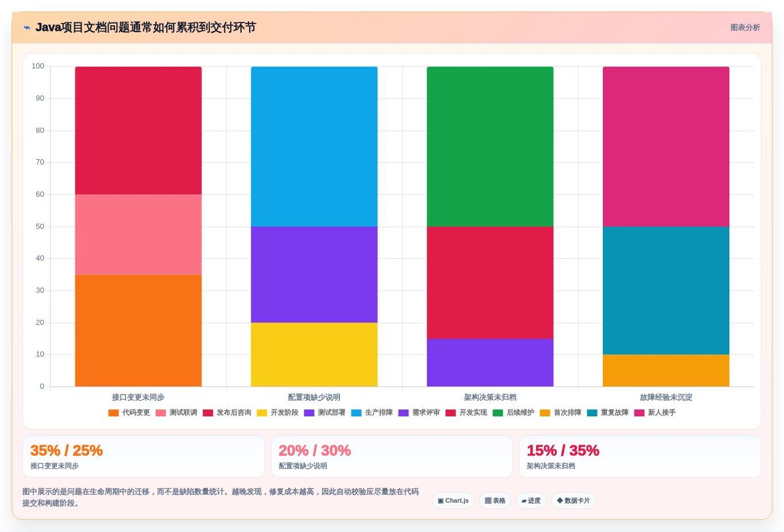Click the purple bottom segment of 架构决策未归档 bar
This screenshot has width=784, height=532.
coord(490,363)
